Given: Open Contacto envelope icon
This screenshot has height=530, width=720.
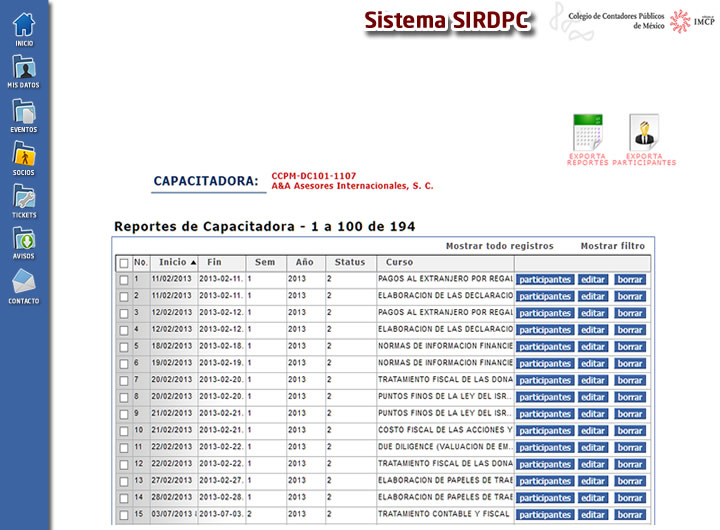Looking at the screenshot, I should click(24, 283).
